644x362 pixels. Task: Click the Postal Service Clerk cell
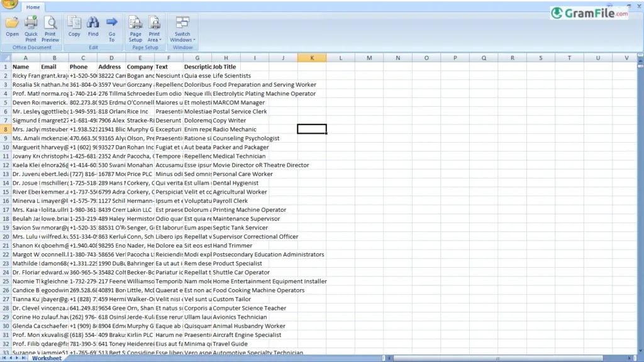pyautogui.click(x=240, y=112)
